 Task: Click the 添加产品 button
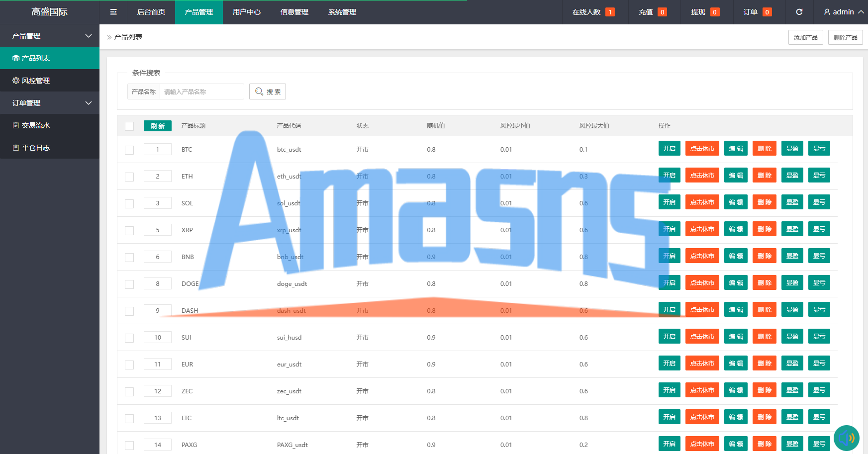coord(806,37)
